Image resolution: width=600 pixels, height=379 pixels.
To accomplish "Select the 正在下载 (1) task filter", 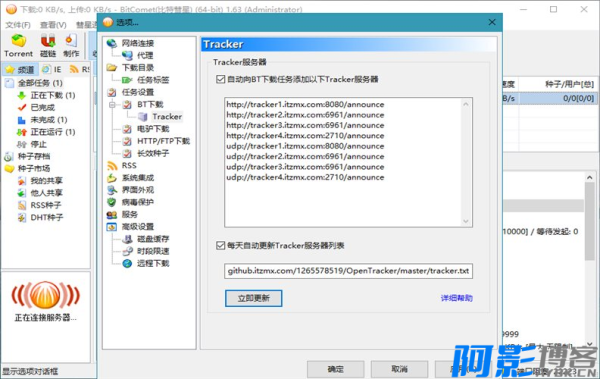I will 53,95.
